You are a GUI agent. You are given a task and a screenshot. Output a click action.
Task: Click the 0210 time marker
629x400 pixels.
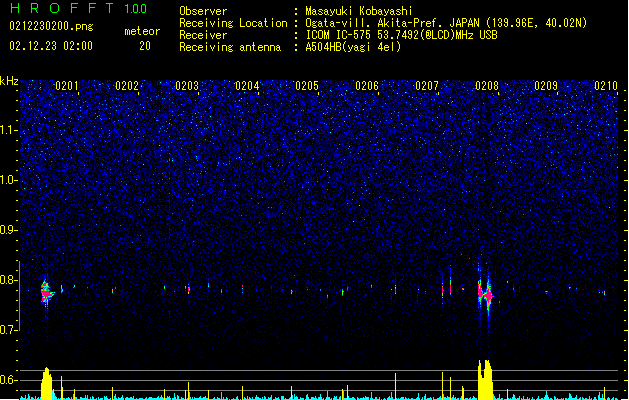click(606, 86)
